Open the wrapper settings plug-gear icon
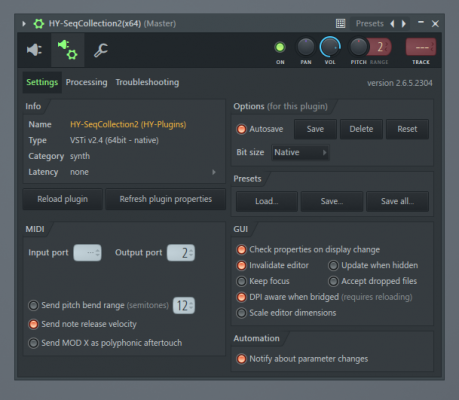The width and height of the screenshot is (459, 400). (x=68, y=50)
